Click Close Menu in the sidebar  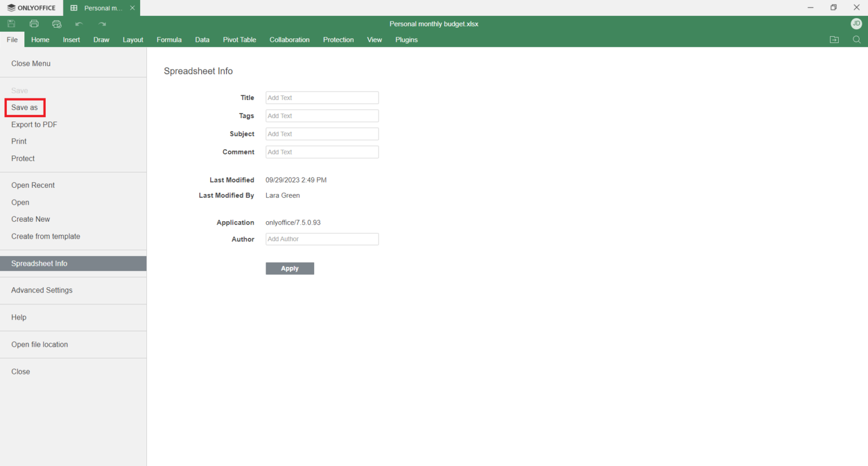[x=31, y=63]
